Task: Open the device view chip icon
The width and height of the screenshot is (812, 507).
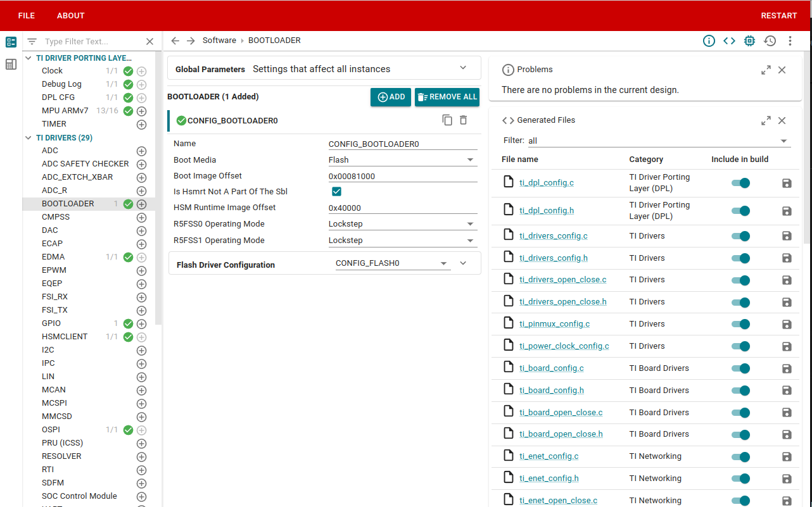Action: [749, 41]
